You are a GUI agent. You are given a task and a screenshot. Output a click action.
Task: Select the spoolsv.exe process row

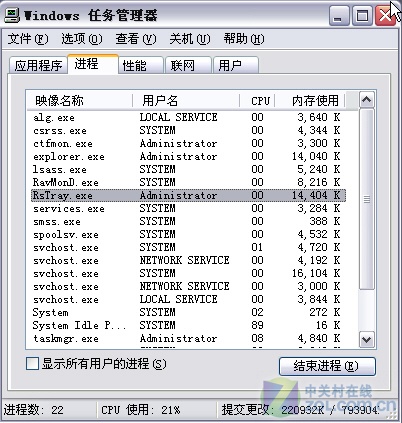(188, 234)
